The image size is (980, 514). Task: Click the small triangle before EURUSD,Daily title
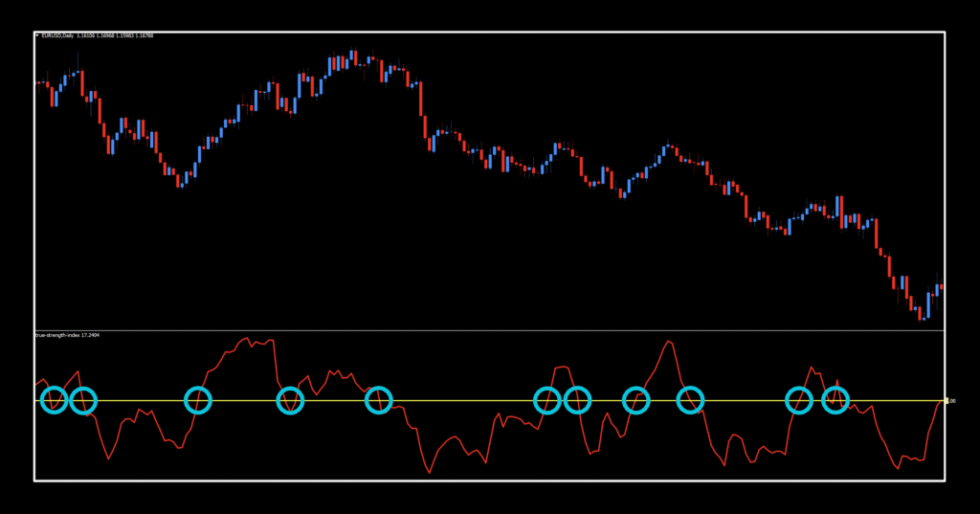tap(38, 35)
